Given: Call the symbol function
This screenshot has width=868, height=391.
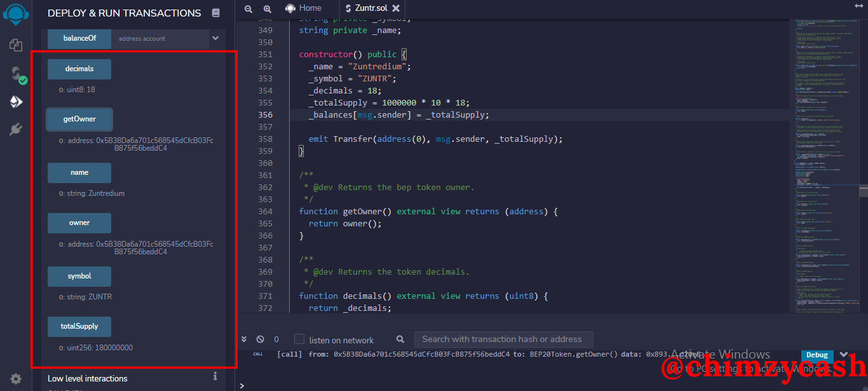Looking at the screenshot, I should tap(79, 276).
